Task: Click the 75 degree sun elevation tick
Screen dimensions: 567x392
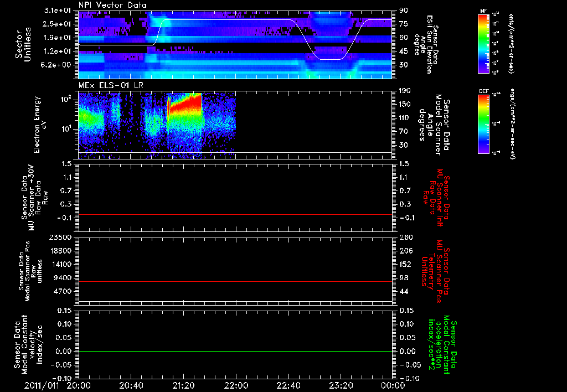Action: (404, 24)
